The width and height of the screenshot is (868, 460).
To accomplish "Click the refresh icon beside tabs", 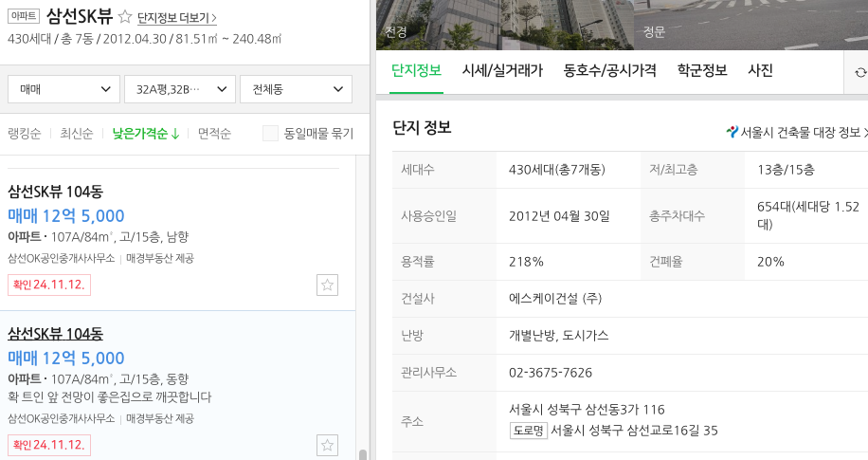I will (x=859, y=73).
